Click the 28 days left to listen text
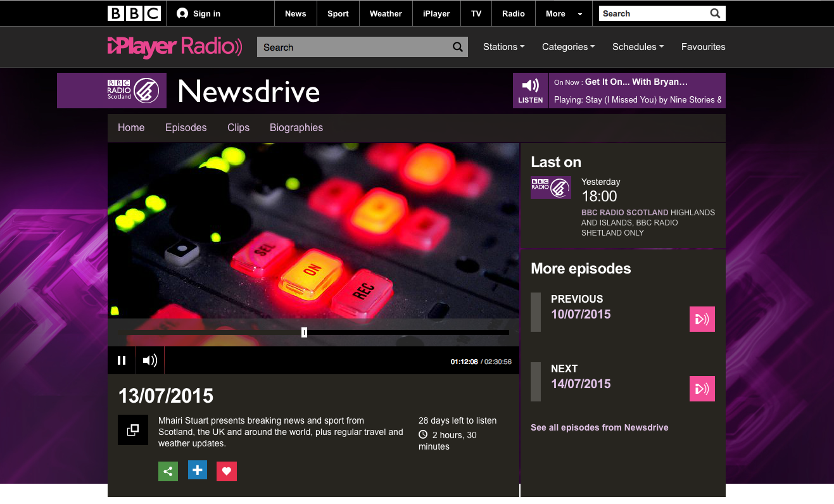The height and width of the screenshot is (504, 834). coord(458,420)
